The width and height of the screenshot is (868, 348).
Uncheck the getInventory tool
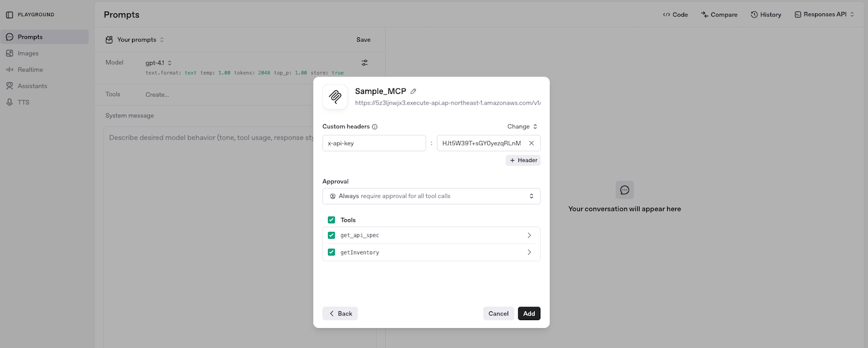[332, 252]
